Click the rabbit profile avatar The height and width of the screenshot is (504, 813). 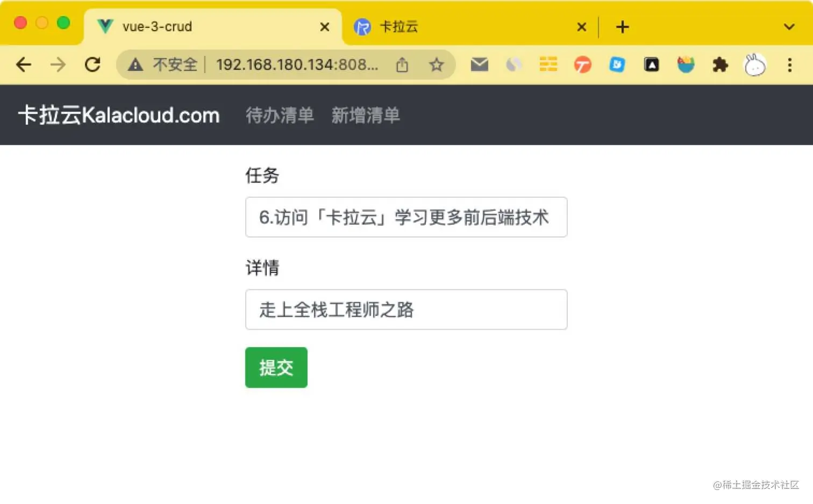pyautogui.click(x=755, y=65)
